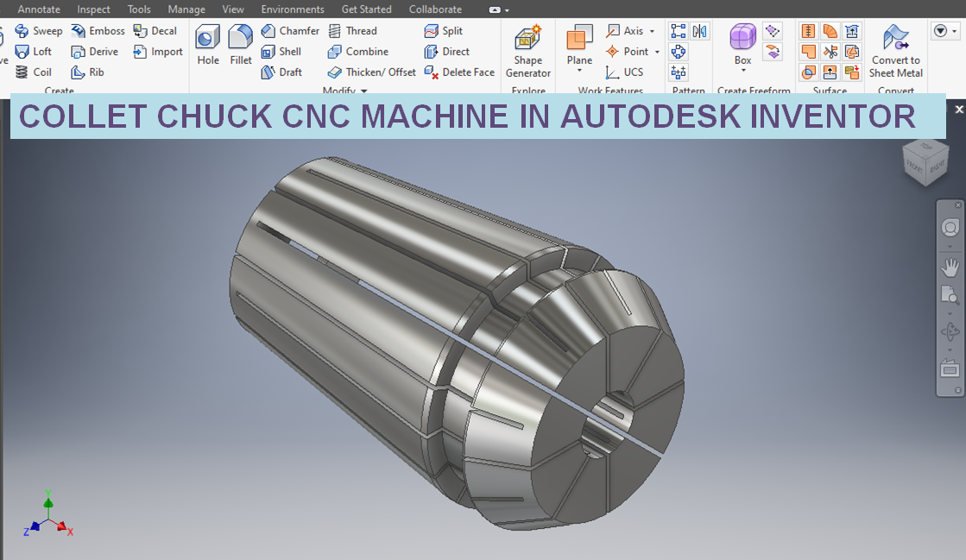This screenshot has height=560, width=966.
Task: Click the Import tool
Action: tap(158, 52)
